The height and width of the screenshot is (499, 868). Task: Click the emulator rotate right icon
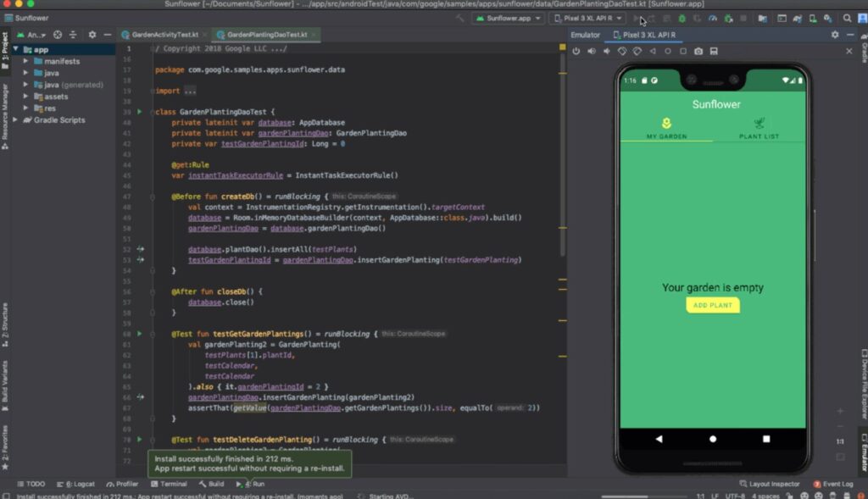[637, 51]
